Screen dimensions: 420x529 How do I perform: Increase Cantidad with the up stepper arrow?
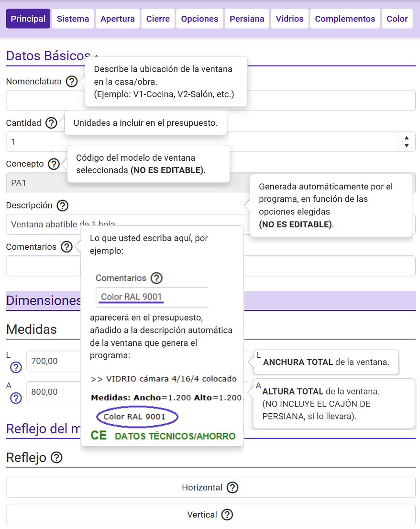pos(406,137)
